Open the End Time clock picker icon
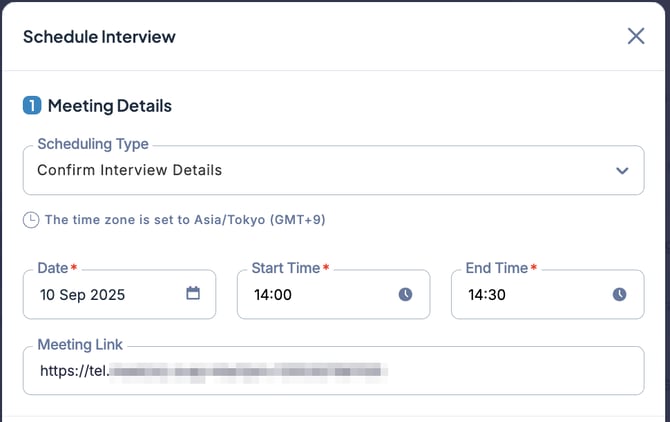 [619, 294]
